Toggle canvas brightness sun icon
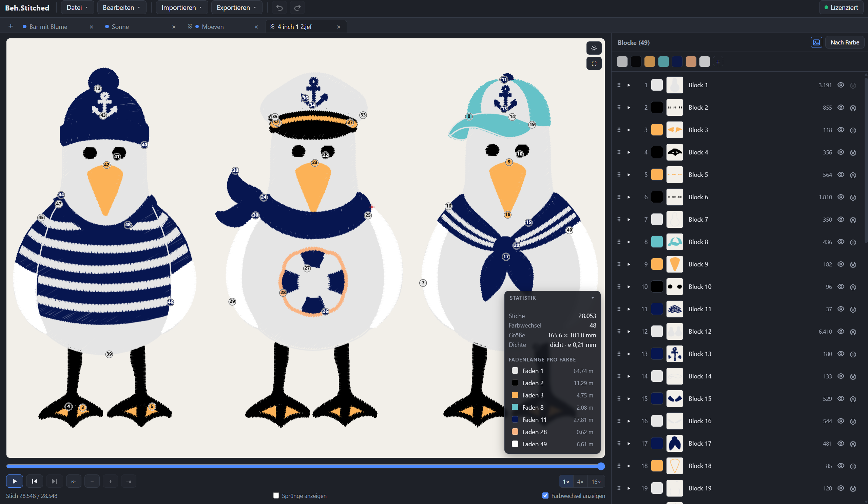868x504 pixels. [x=594, y=48]
